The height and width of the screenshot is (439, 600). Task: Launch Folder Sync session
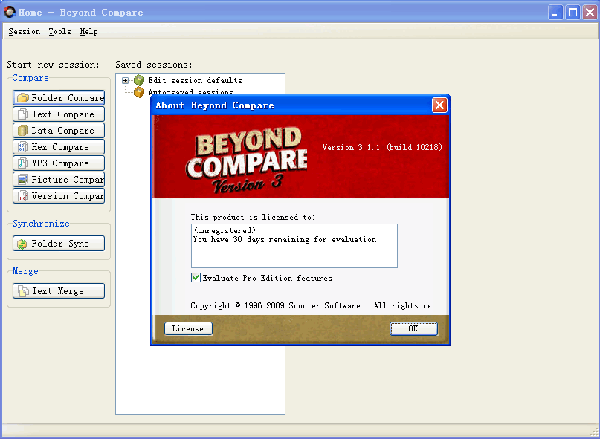coord(59,243)
